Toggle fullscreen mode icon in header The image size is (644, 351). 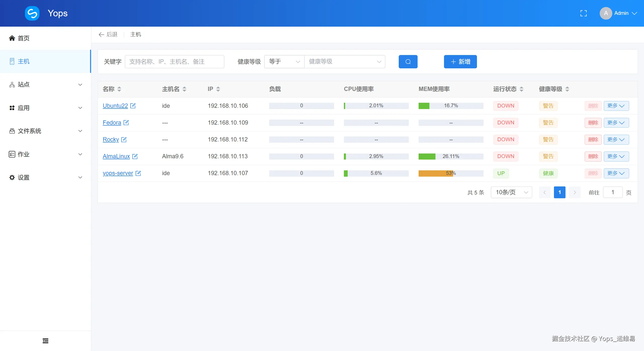point(583,13)
